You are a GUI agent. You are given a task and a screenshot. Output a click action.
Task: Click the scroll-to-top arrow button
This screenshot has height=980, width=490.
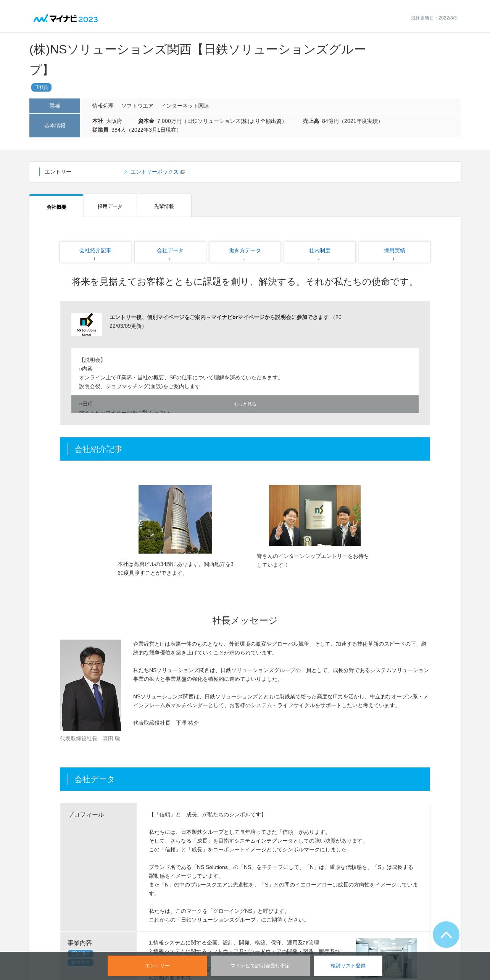click(x=446, y=935)
